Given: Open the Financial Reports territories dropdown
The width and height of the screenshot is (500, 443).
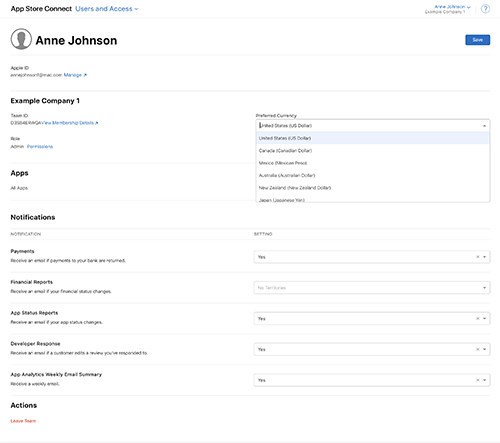Looking at the screenshot, I should (x=372, y=288).
